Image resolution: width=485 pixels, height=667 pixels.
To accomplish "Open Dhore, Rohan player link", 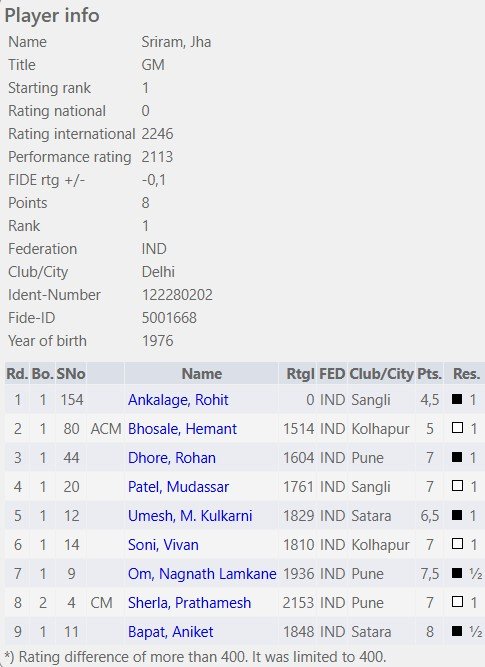I will (172, 458).
